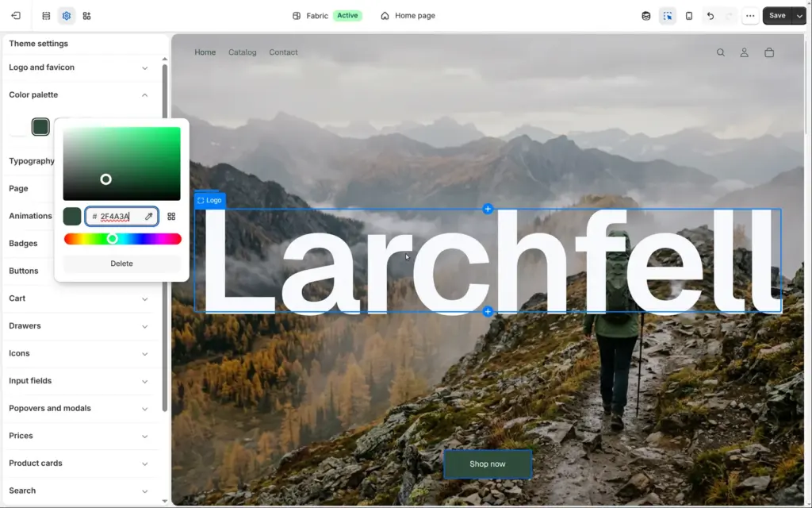Switch to mobile device preview
812x508 pixels.
(x=689, y=16)
